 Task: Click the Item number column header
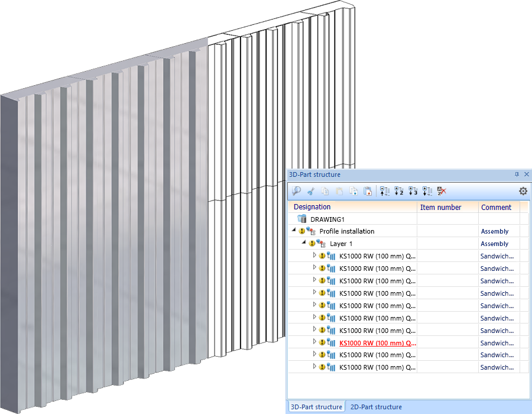(447, 207)
